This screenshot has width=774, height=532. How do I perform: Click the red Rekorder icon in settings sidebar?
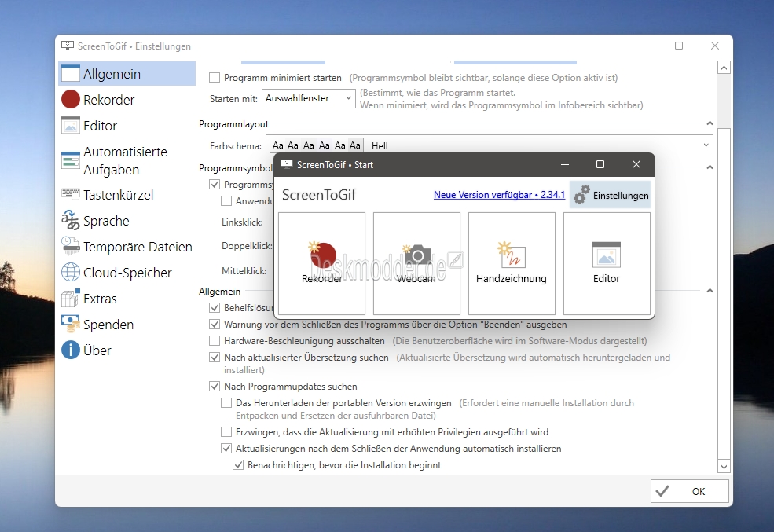(71, 99)
